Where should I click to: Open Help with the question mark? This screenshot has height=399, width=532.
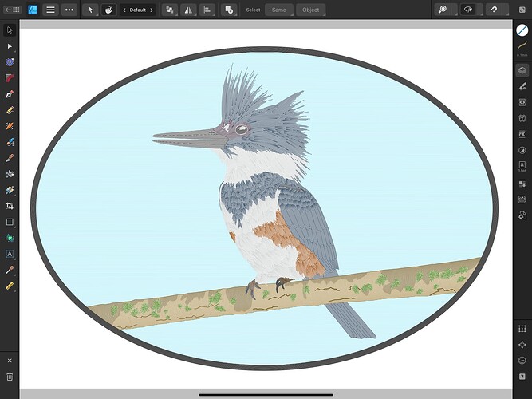pyautogui.click(x=522, y=376)
